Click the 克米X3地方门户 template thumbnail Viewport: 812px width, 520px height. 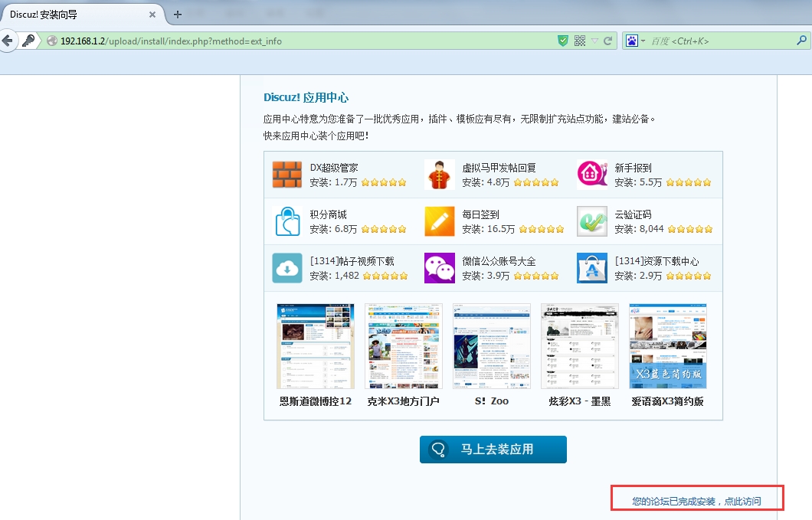point(404,346)
